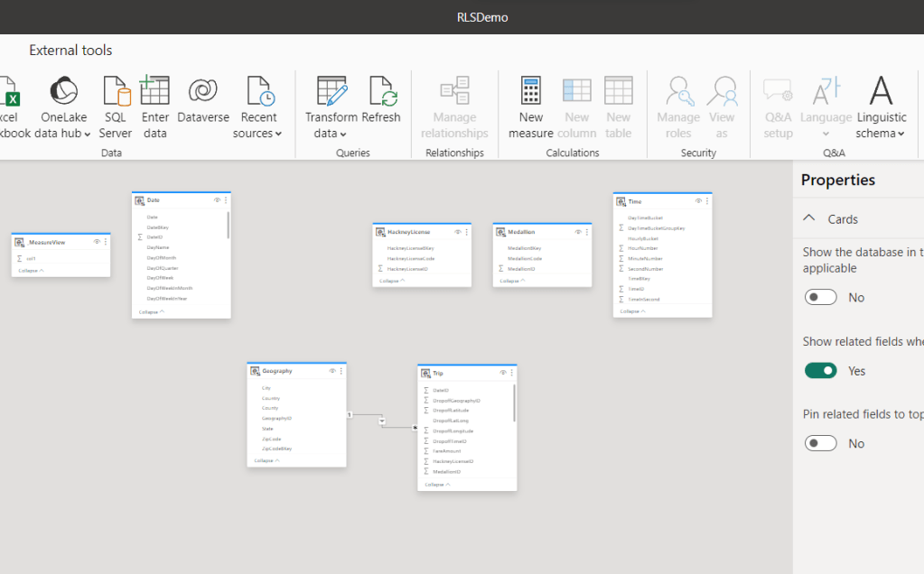Open the External tools tab
This screenshot has height=574, width=924.
70,51
